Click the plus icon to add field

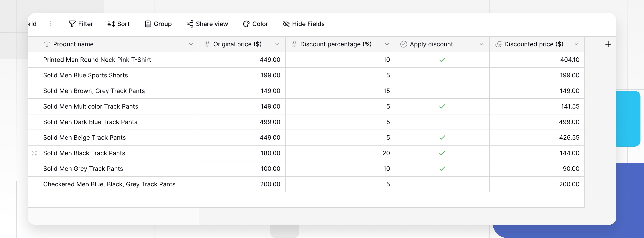(x=608, y=44)
